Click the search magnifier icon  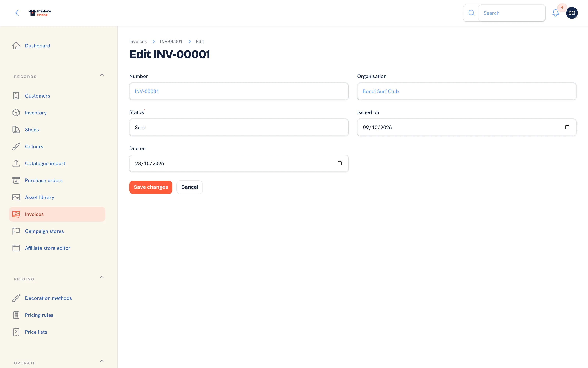click(471, 13)
